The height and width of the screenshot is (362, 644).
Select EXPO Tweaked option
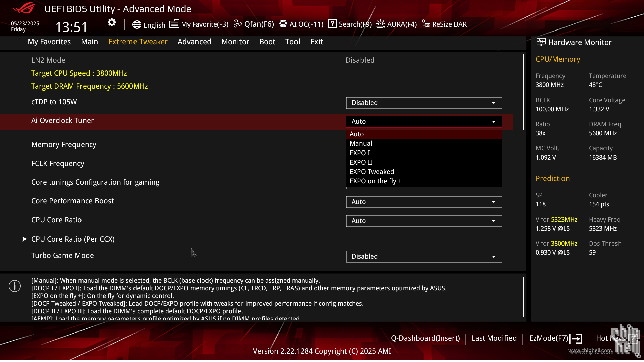point(424,172)
